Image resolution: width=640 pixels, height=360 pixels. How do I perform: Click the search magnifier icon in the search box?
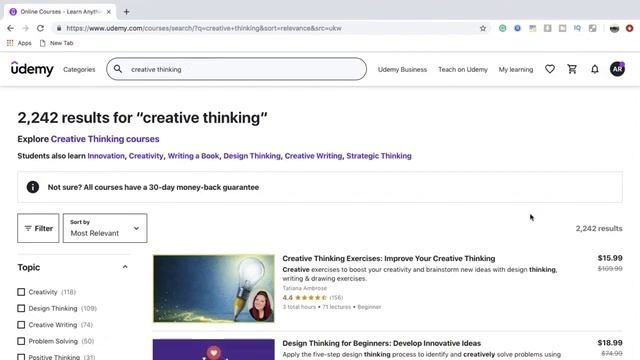point(118,69)
